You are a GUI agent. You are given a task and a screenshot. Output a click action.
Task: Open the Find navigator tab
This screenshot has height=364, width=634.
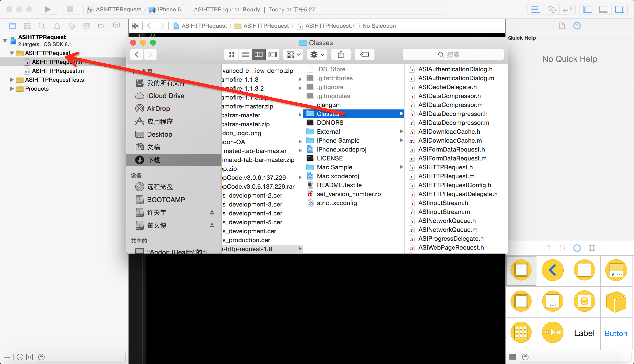click(42, 26)
